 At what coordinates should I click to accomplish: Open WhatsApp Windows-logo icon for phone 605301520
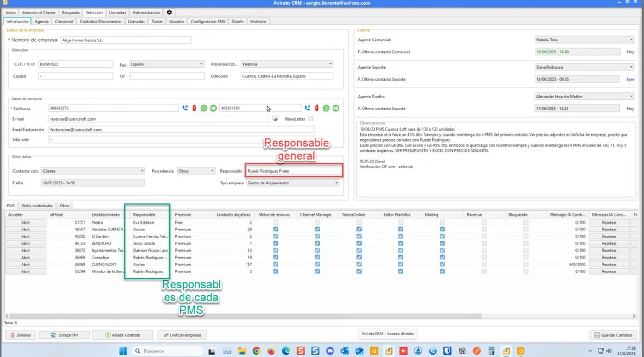[336, 108]
